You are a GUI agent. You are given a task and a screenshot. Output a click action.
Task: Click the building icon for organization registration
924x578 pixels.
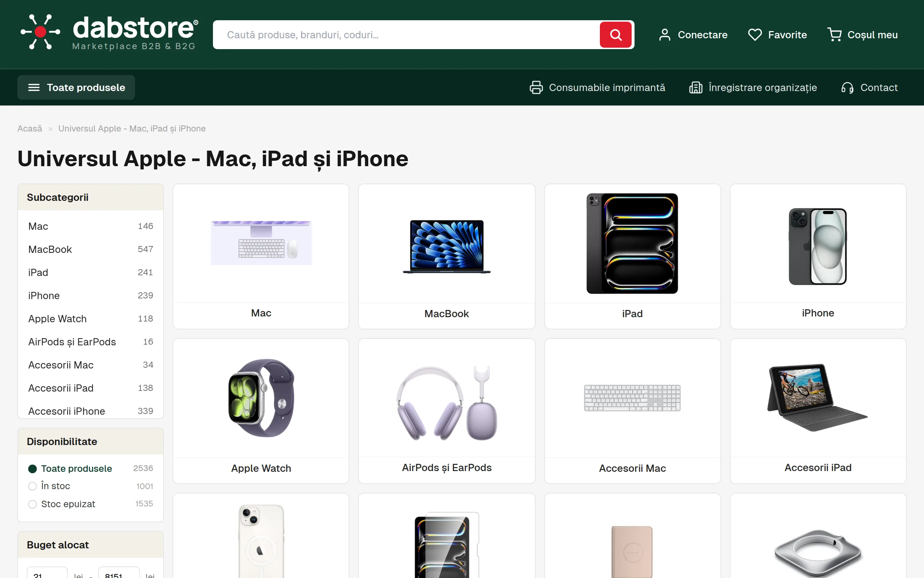point(696,87)
